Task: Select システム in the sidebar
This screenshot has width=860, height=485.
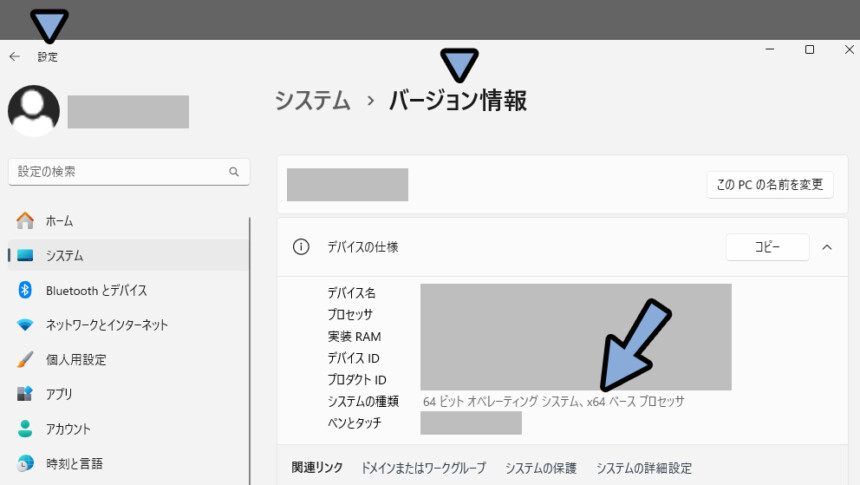Action: click(128, 255)
